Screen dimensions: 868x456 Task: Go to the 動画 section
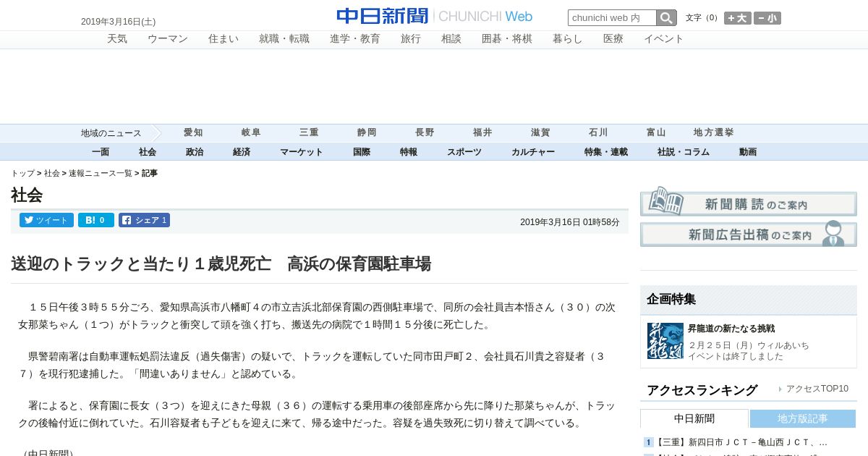(748, 152)
